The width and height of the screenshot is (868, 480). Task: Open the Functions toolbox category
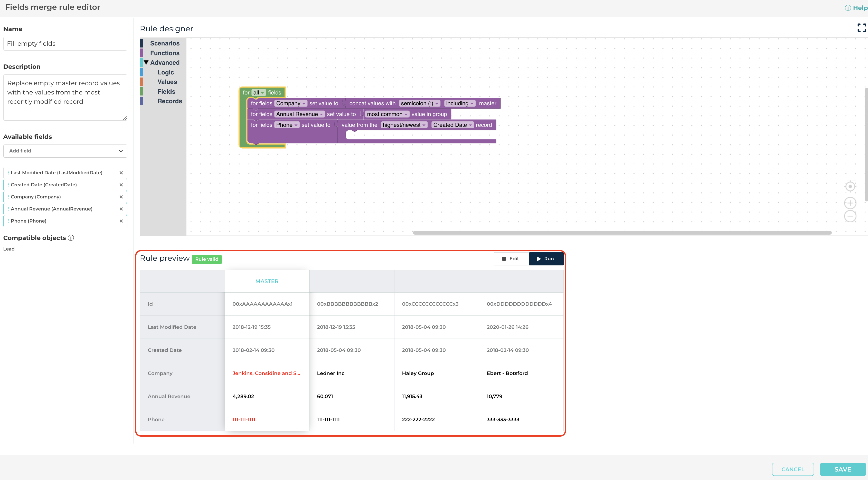[164, 53]
